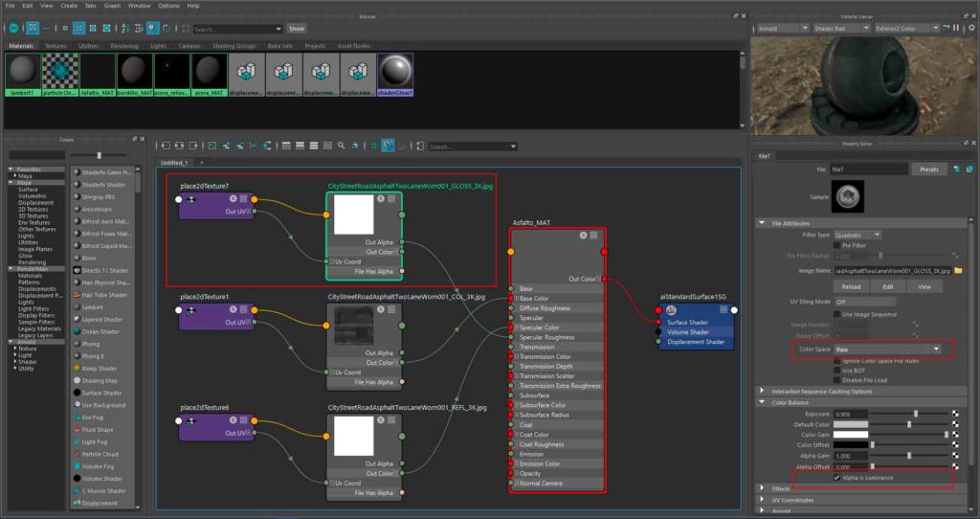
Task: Select the Blinn shader icon
Action: [x=76, y=258]
